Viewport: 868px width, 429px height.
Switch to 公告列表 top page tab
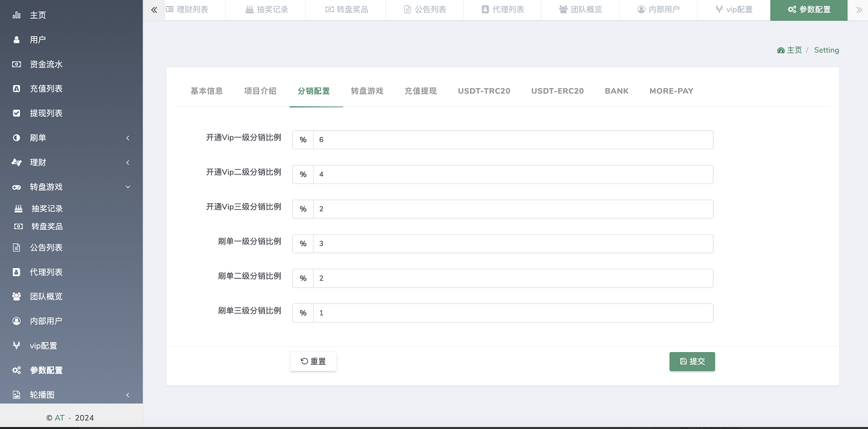click(x=425, y=10)
